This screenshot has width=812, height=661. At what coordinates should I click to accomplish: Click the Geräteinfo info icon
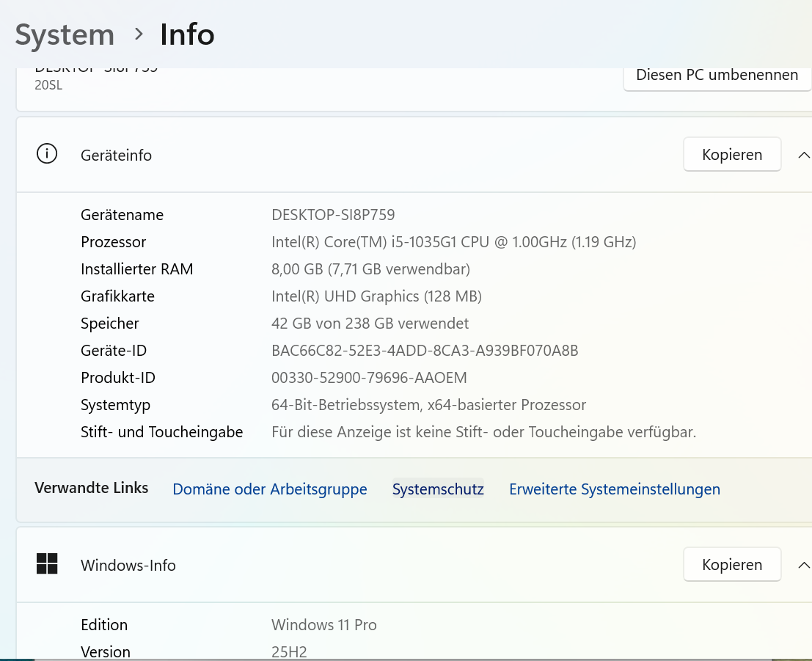(47, 154)
